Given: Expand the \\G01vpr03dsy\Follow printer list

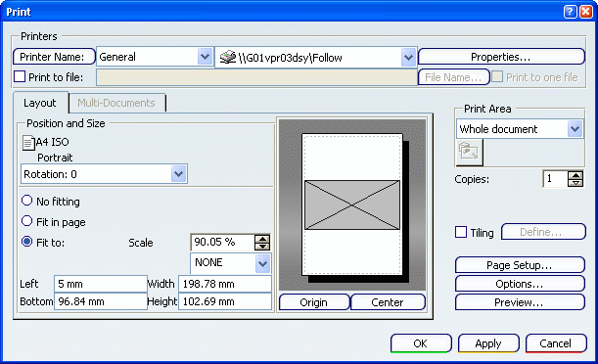Looking at the screenshot, I should (x=408, y=58).
